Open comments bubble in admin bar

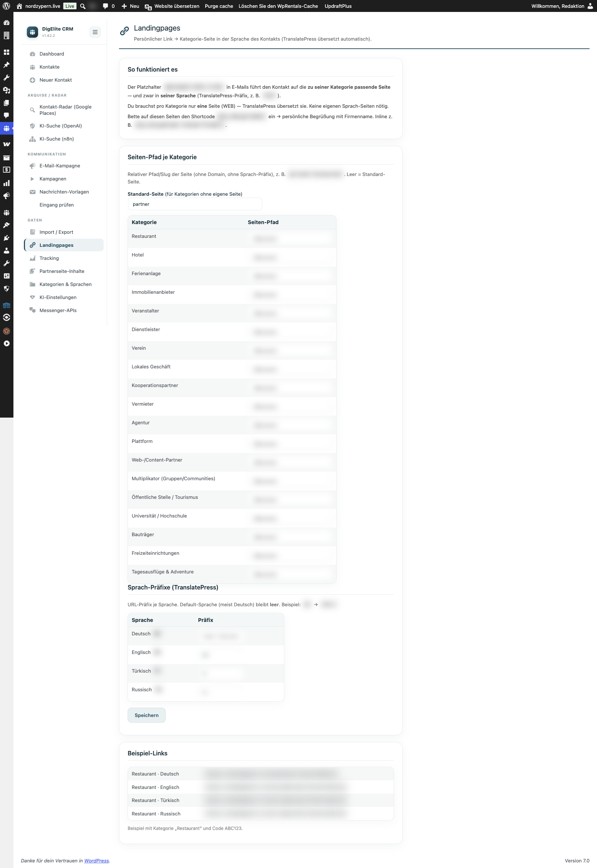point(109,6)
